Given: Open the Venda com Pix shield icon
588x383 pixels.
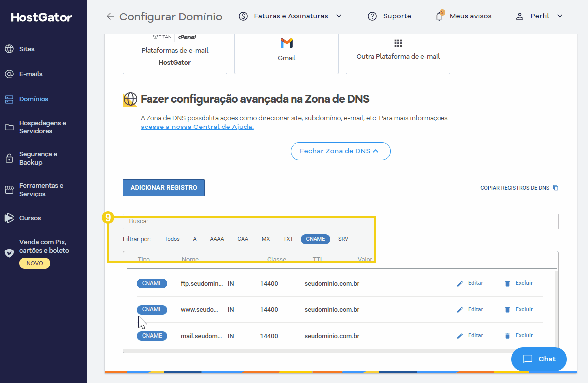Looking at the screenshot, I should [x=9, y=253].
